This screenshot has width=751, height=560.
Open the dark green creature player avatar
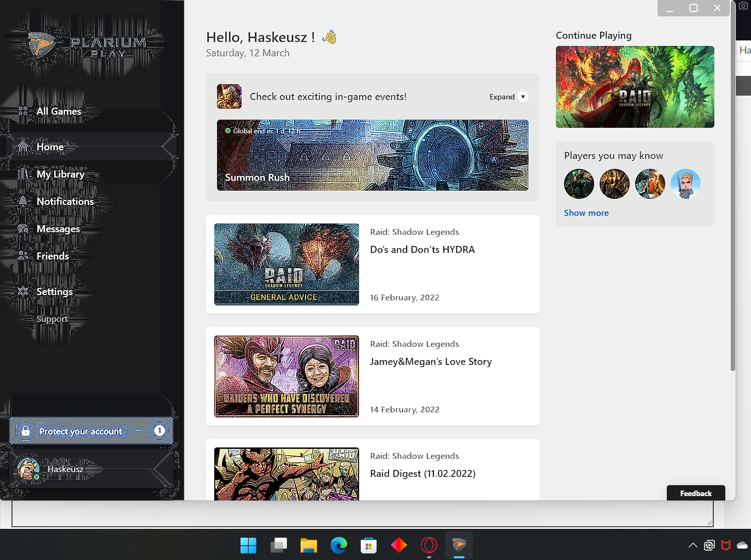[x=579, y=184]
